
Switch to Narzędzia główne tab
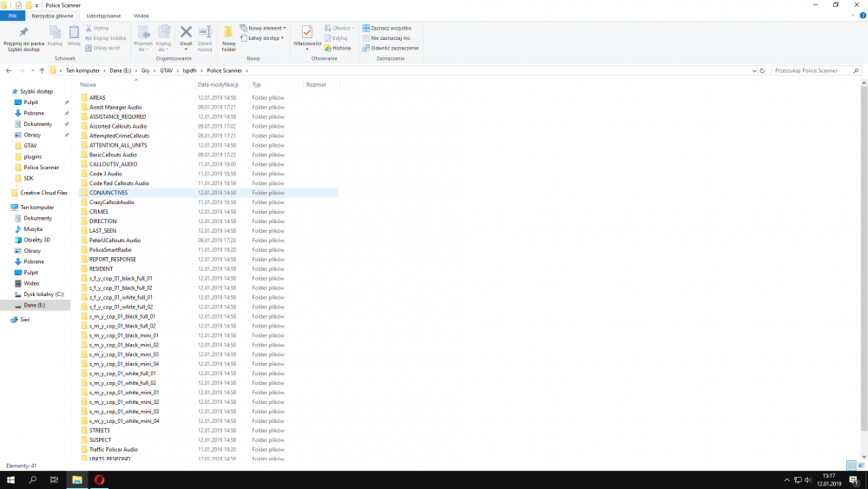pos(52,16)
